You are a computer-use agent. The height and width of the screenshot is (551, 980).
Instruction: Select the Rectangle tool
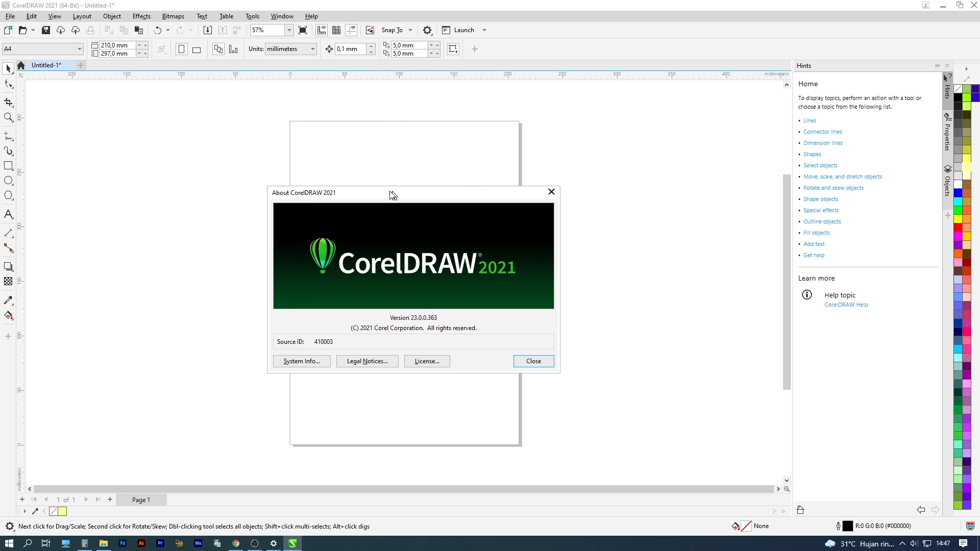pos(8,165)
